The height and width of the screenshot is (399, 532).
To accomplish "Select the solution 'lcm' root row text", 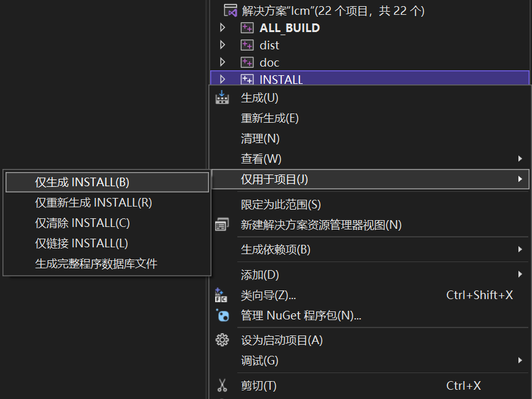I will coord(333,11).
